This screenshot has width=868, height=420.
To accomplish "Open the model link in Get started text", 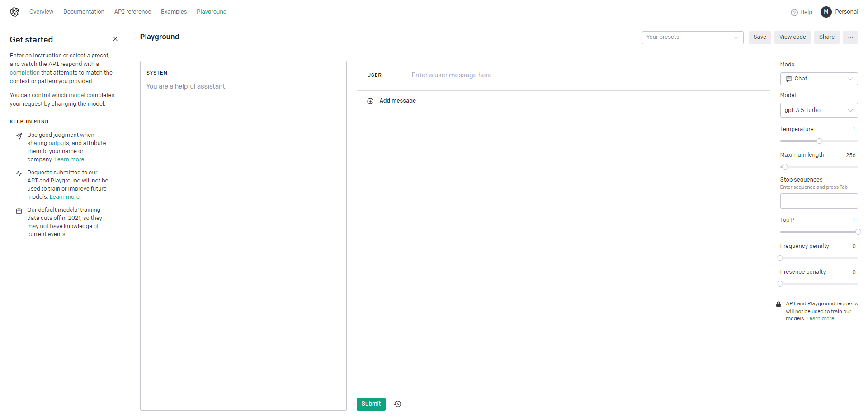I will click(77, 95).
